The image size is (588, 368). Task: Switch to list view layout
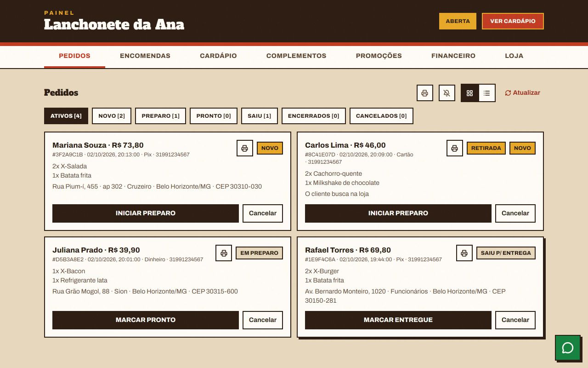point(487,93)
